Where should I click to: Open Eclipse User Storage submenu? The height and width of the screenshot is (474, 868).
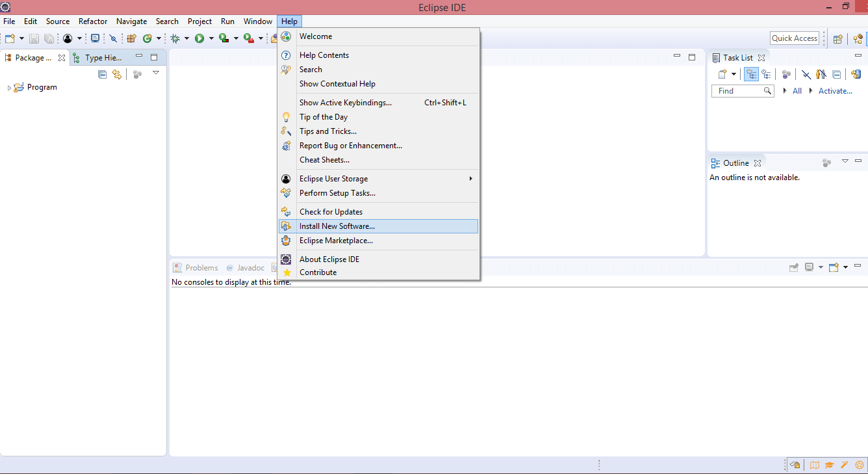point(379,179)
